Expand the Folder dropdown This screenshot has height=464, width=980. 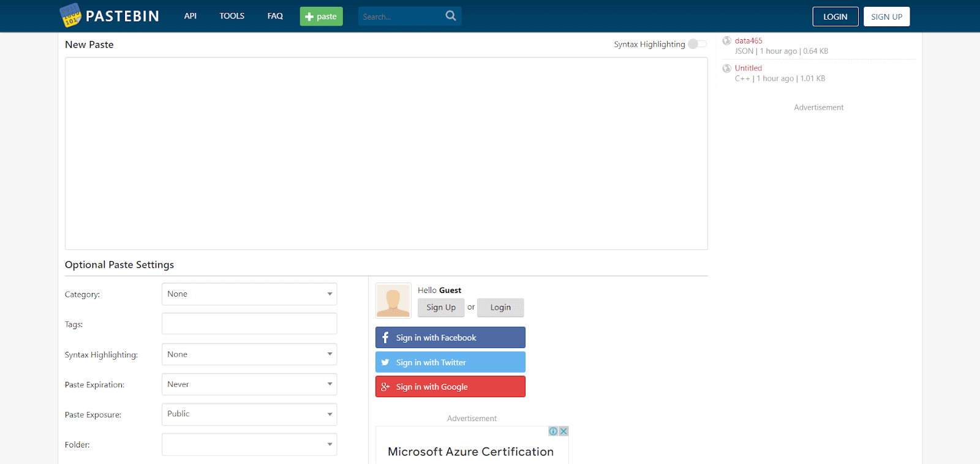point(249,444)
